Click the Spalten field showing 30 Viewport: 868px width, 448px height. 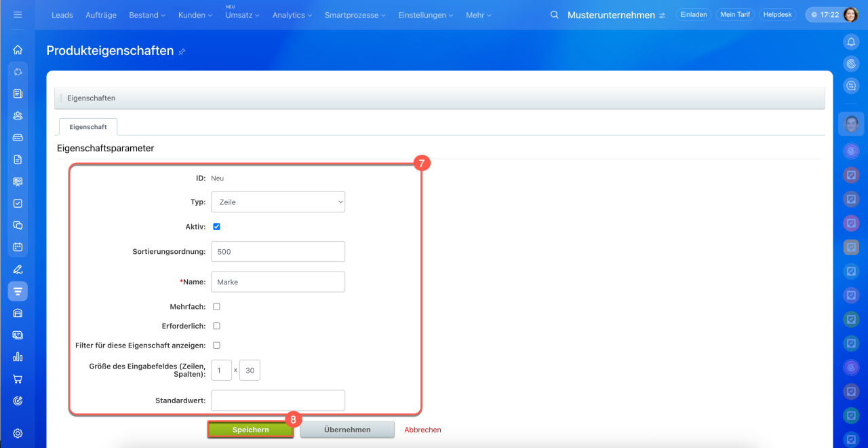(x=250, y=370)
